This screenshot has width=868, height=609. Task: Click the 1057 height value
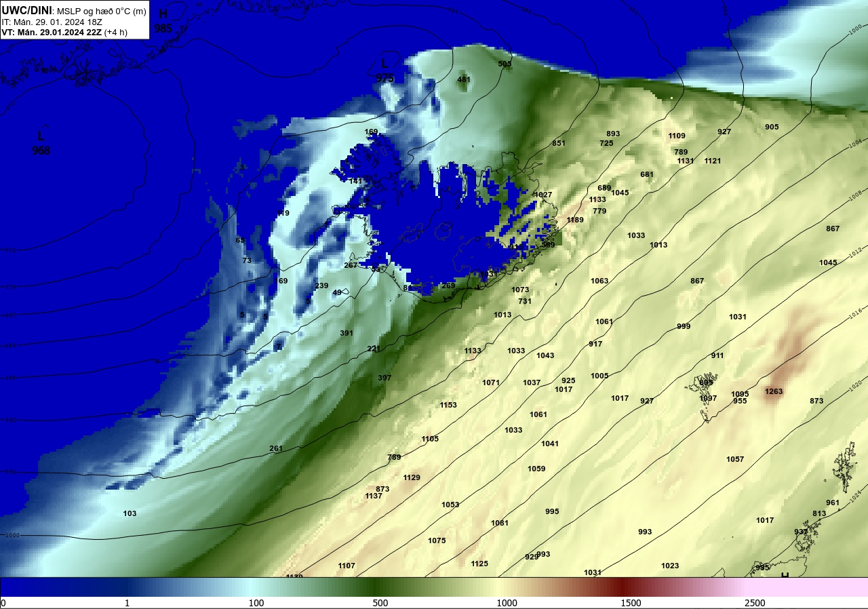click(735, 459)
